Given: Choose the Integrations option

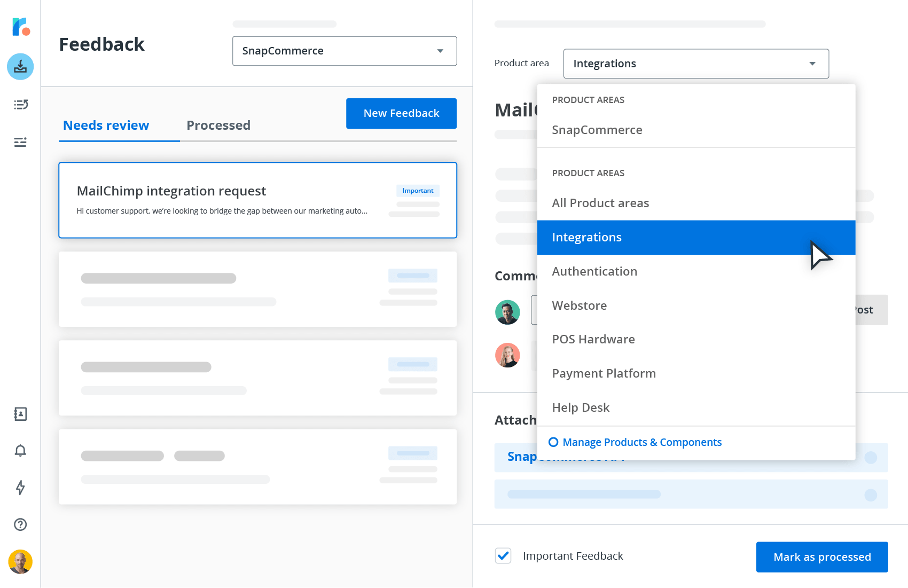Looking at the screenshot, I should pyautogui.click(x=696, y=237).
